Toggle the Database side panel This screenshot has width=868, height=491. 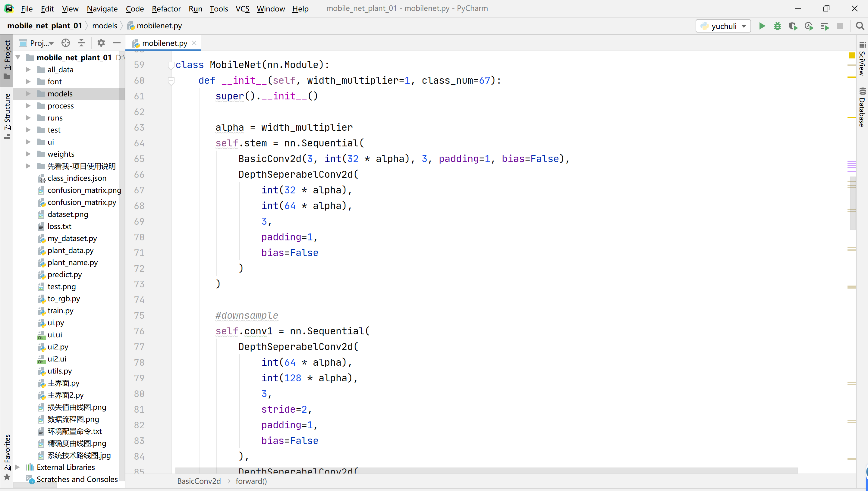click(862, 107)
